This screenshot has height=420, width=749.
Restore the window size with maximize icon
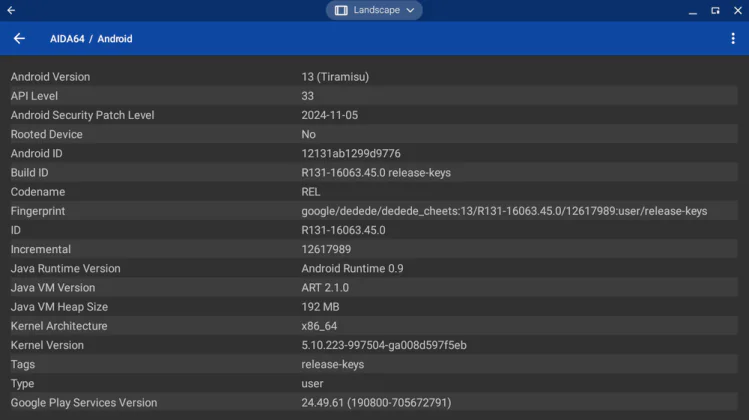coord(715,10)
